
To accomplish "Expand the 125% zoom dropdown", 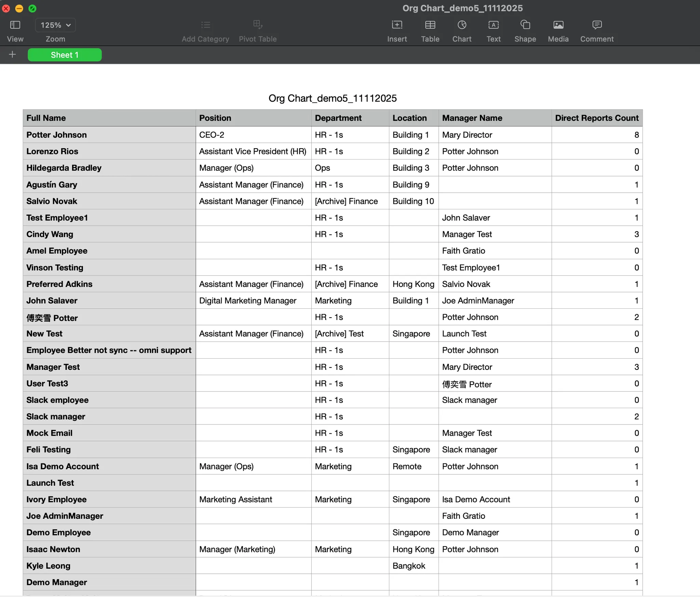I will 55,25.
